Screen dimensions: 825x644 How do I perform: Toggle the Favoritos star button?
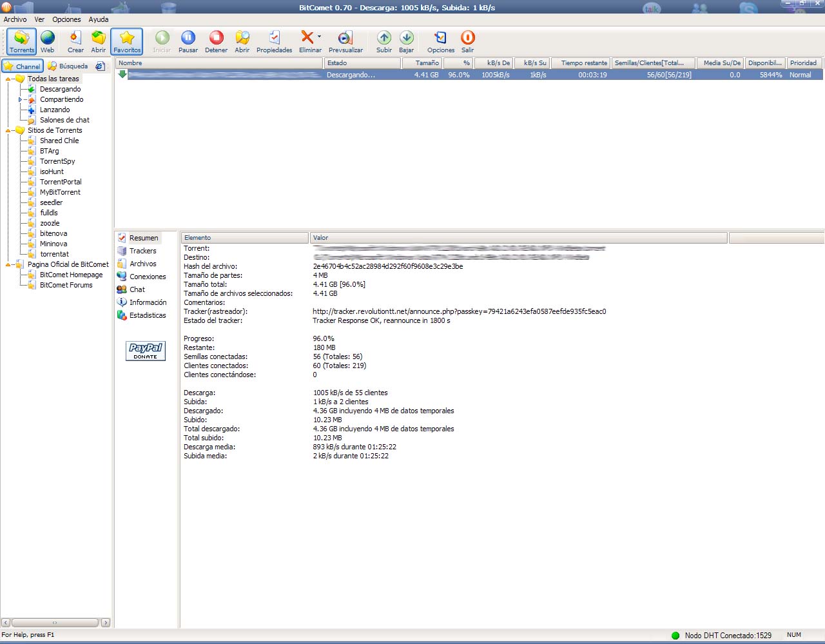pyautogui.click(x=127, y=41)
